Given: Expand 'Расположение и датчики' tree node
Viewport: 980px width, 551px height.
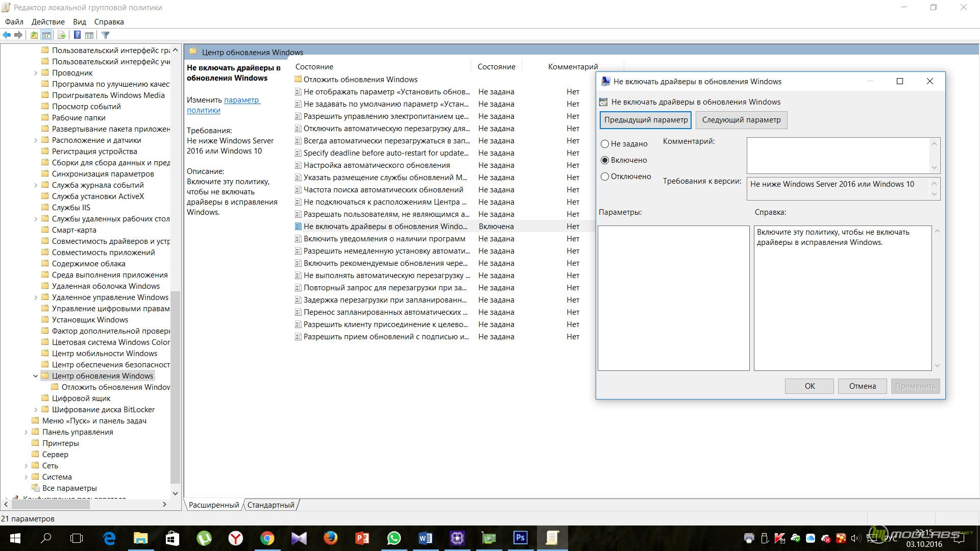Looking at the screenshot, I should pyautogui.click(x=35, y=140).
